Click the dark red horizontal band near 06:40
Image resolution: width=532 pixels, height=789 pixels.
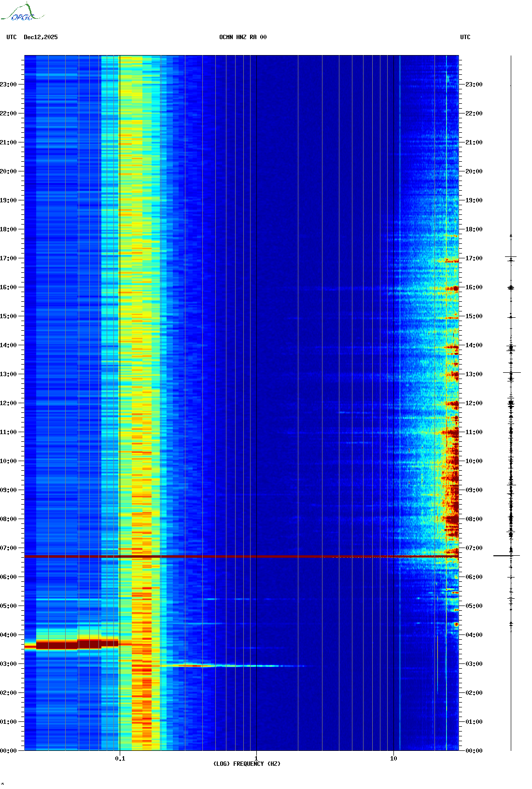[x=241, y=557]
